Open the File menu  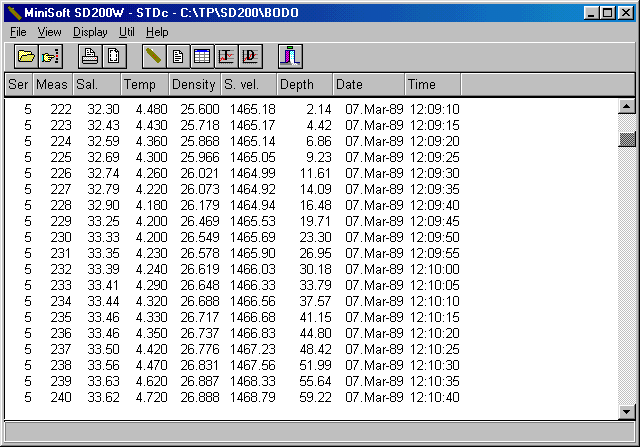18,32
